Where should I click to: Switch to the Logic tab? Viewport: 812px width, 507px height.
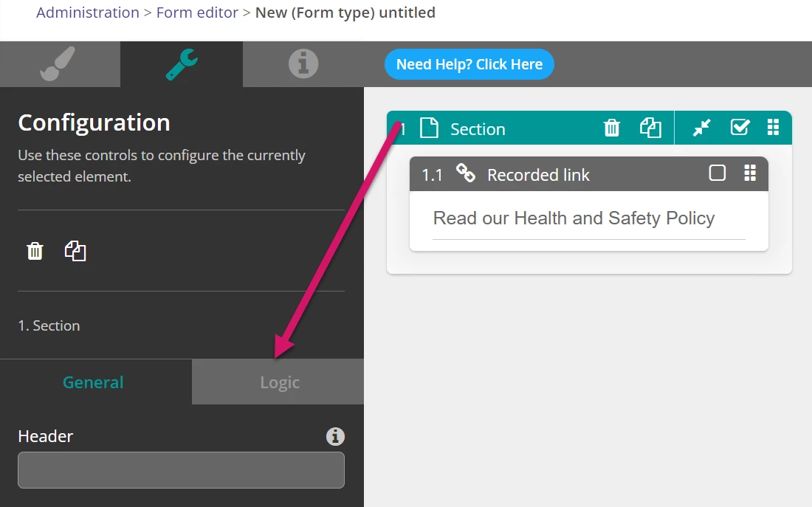278,382
